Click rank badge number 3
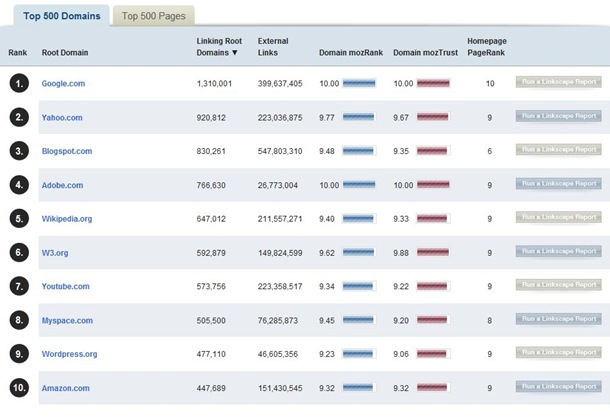Image resolution: width=610 pixels, height=420 pixels. [19, 151]
